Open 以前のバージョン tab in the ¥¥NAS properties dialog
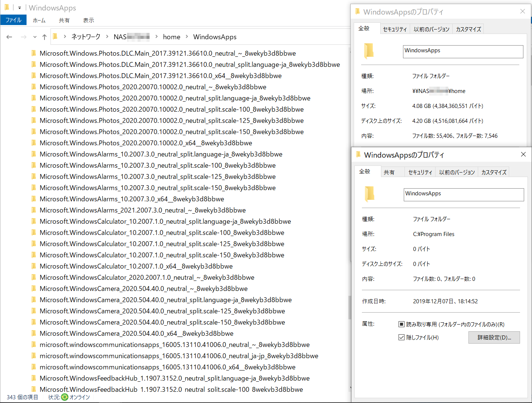The height and width of the screenshot is (403, 532). click(431, 29)
